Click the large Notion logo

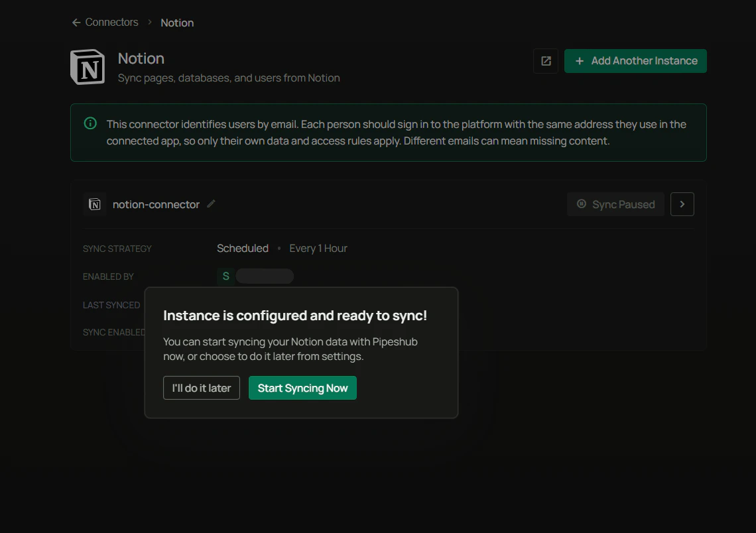tap(88, 66)
